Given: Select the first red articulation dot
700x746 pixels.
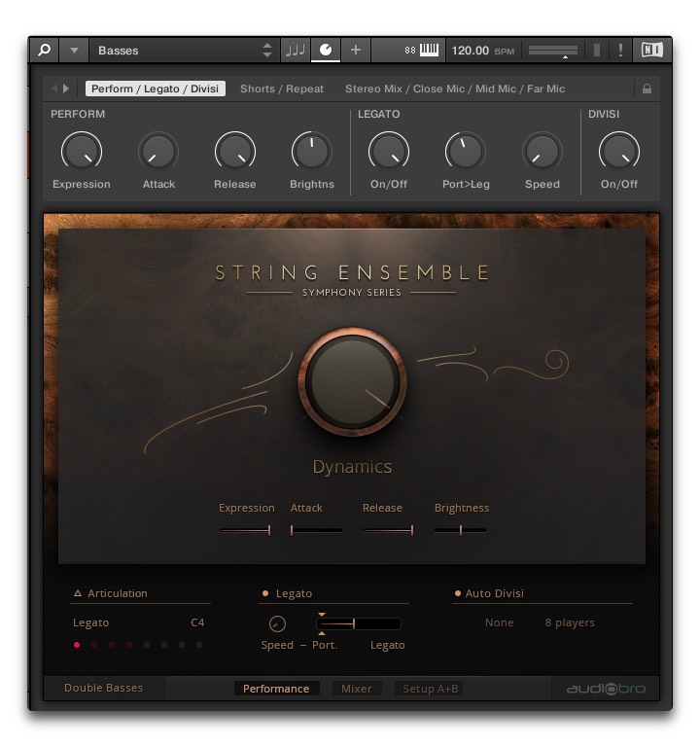Looking at the screenshot, I should 77,645.
